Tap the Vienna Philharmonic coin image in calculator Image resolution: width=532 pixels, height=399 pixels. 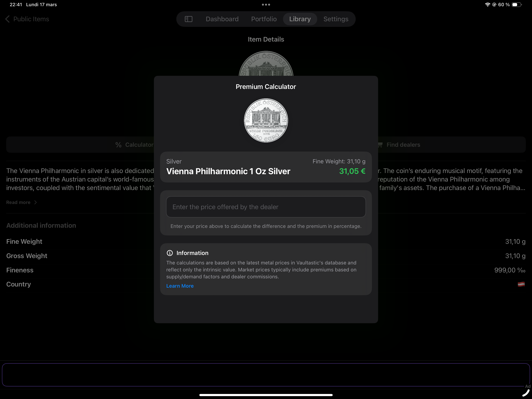(x=266, y=120)
